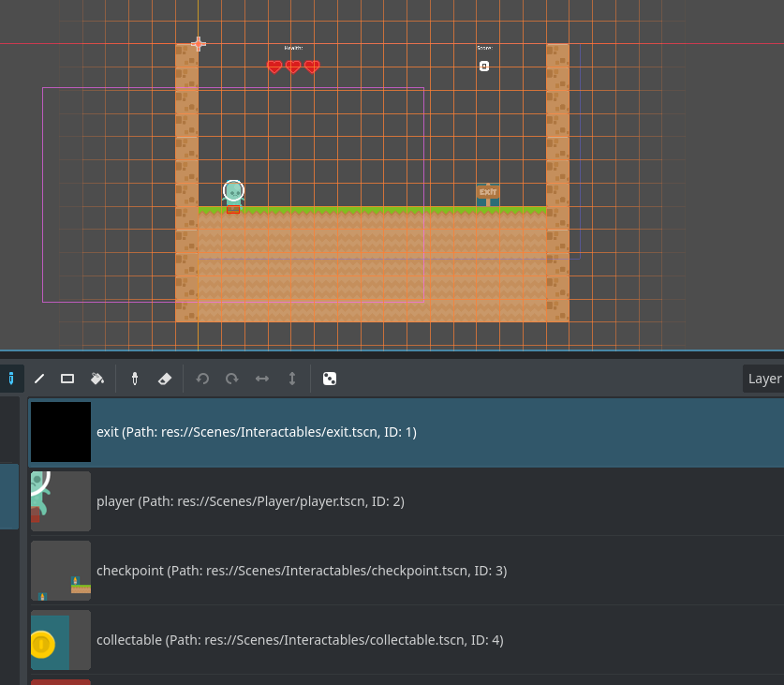This screenshot has width=784, height=685.
Task: Open the Layer dropdown
Action: pyautogui.click(x=763, y=379)
